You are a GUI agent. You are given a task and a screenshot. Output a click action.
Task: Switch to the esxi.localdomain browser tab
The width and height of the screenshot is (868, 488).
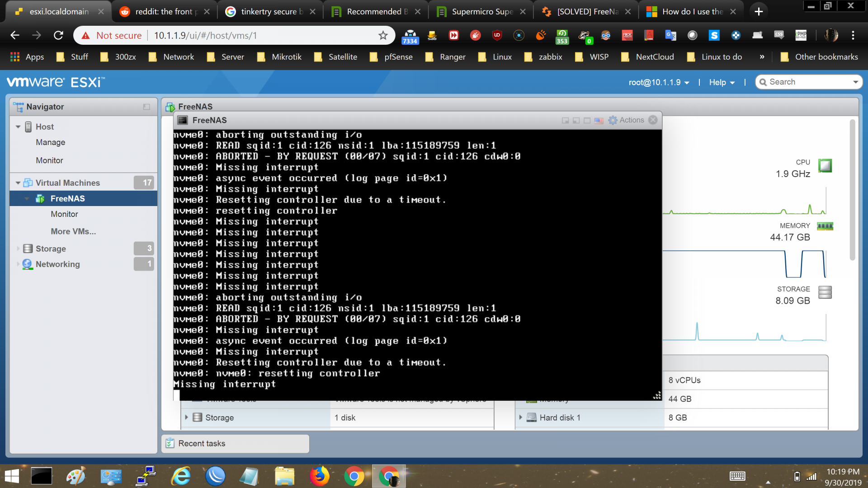(x=59, y=12)
